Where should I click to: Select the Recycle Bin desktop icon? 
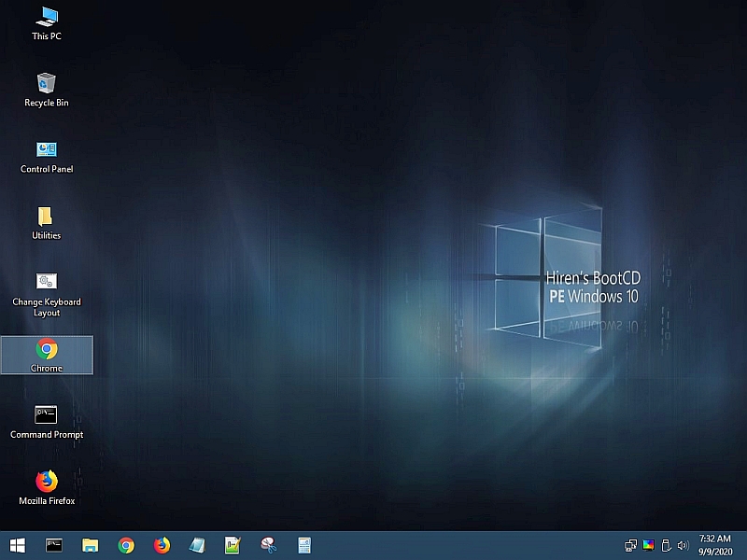point(47,90)
